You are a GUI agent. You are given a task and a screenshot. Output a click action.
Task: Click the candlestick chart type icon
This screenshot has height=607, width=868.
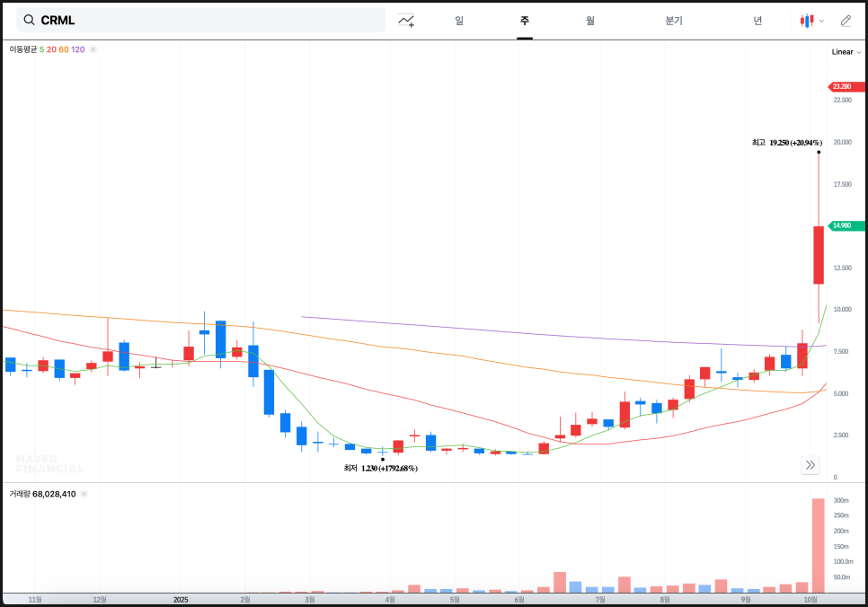tap(807, 21)
